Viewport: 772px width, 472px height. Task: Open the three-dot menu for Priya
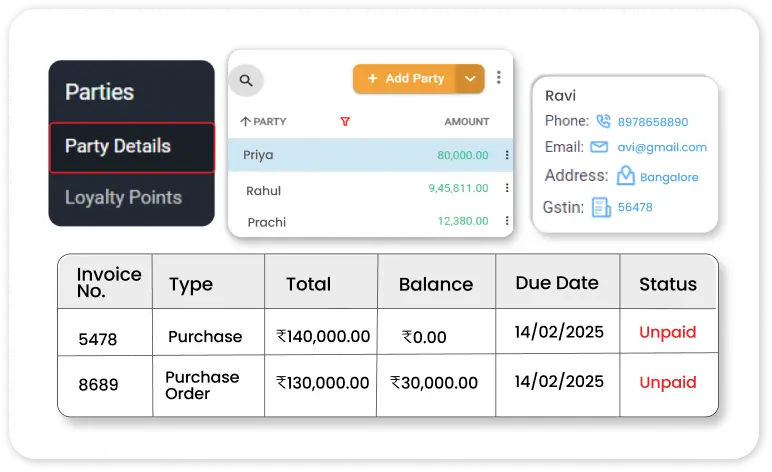pyautogui.click(x=507, y=155)
